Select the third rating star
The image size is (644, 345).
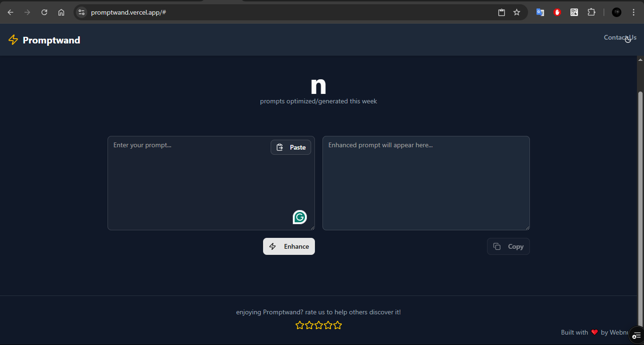(x=319, y=325)
